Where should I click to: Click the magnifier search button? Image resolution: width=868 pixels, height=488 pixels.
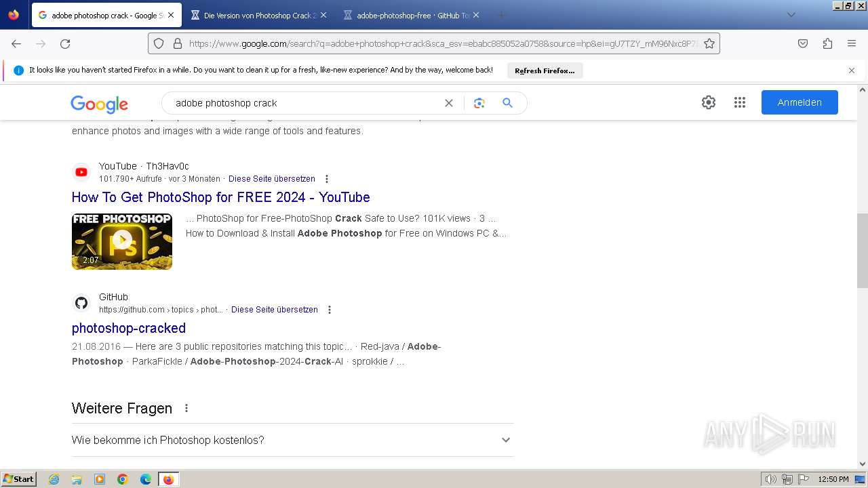coord(507,103)
